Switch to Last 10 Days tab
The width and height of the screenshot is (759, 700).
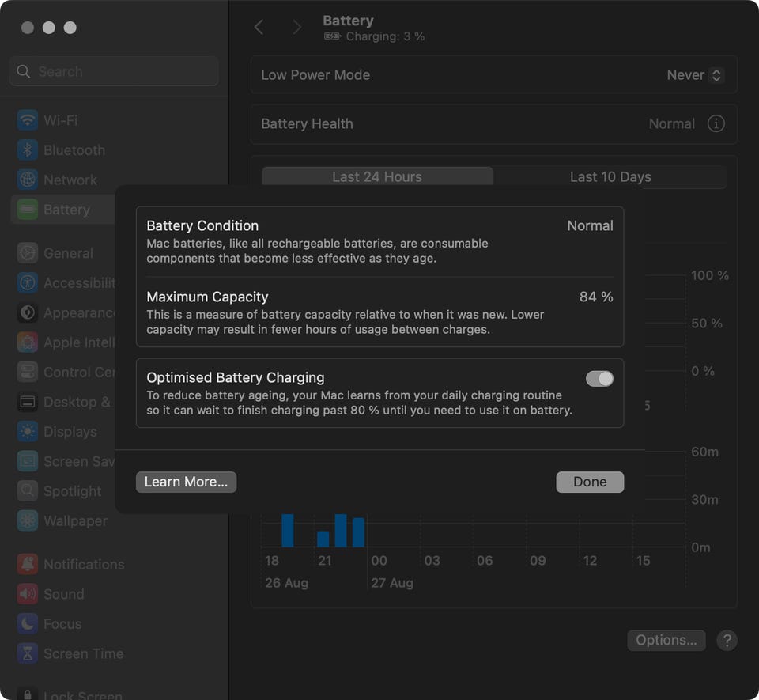click(610, 177)
